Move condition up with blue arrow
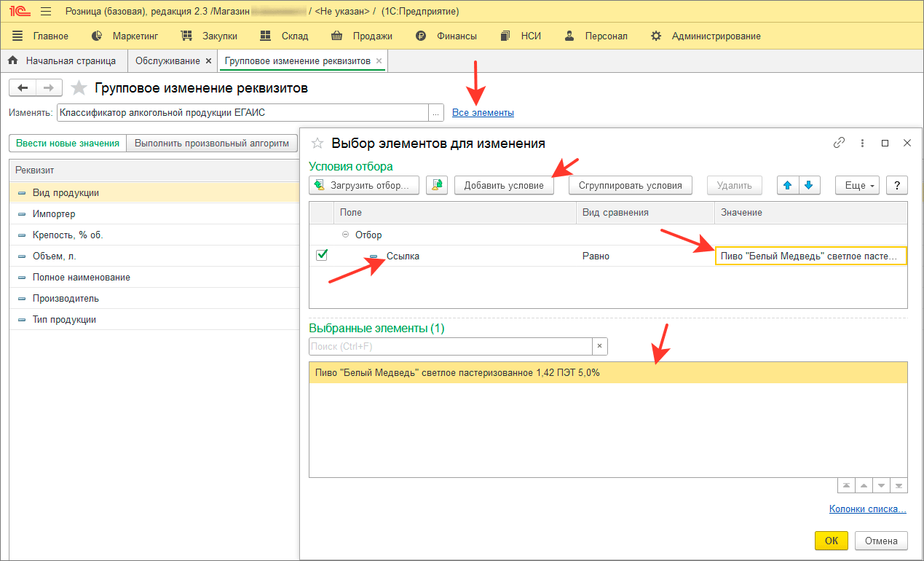The width and height of the screenshot is (924, 561). (x=788, y=185)
